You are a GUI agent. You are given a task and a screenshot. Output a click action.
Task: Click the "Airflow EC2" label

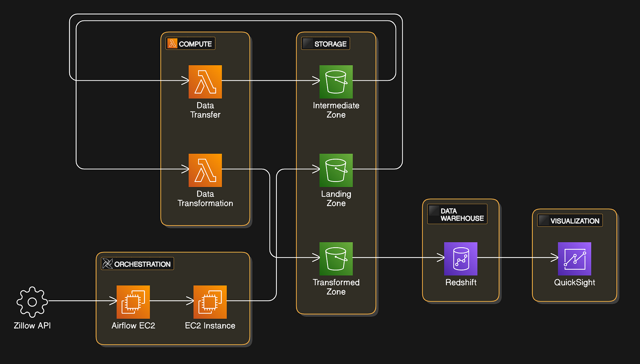(133, 326)
